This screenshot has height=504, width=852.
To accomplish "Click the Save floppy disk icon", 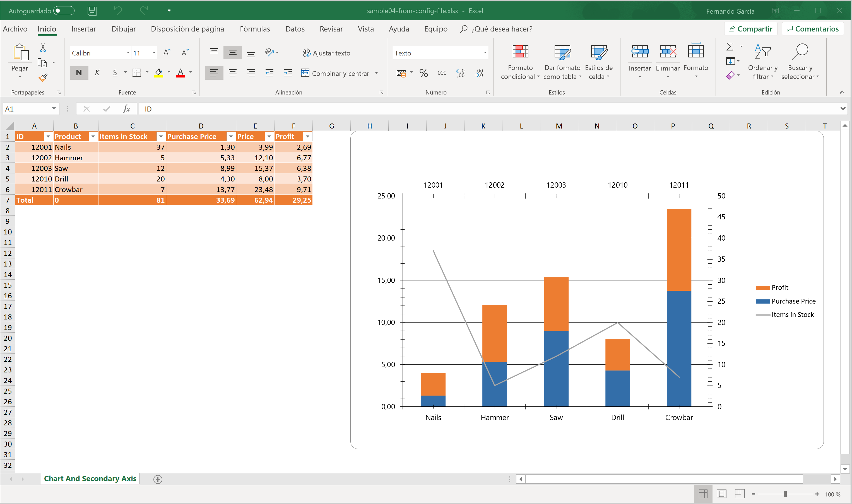I will point(92,11).
